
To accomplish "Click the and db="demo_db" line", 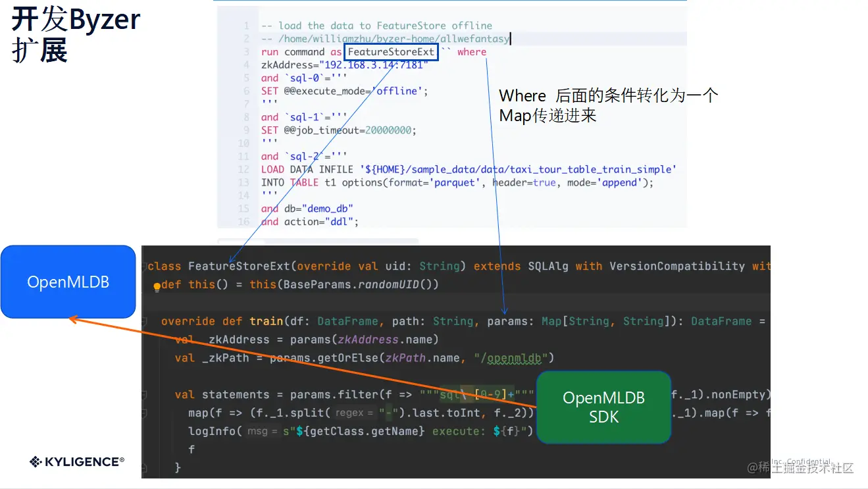I will (307, 209).
